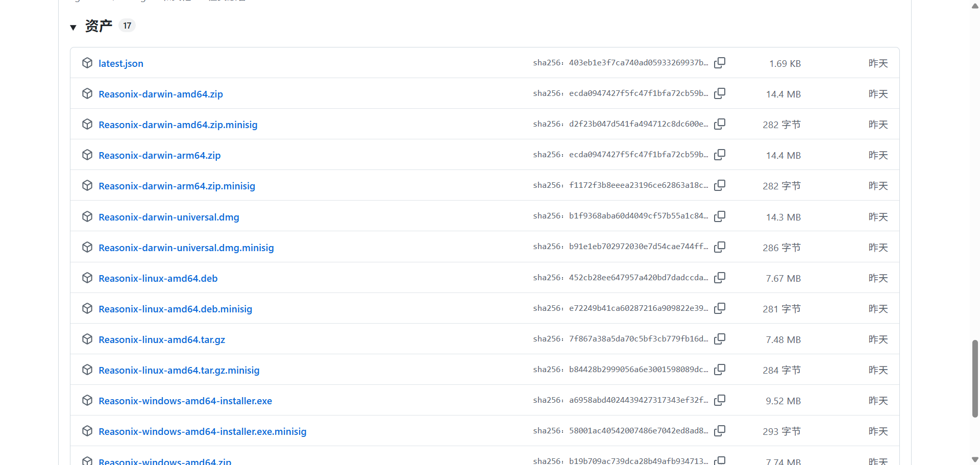The height and width of the screenshot is (465, 980).
Task: Copy sha256 of Reasonix-linux-amd64.tar.gz.minisig
Action: click(720, 370)
